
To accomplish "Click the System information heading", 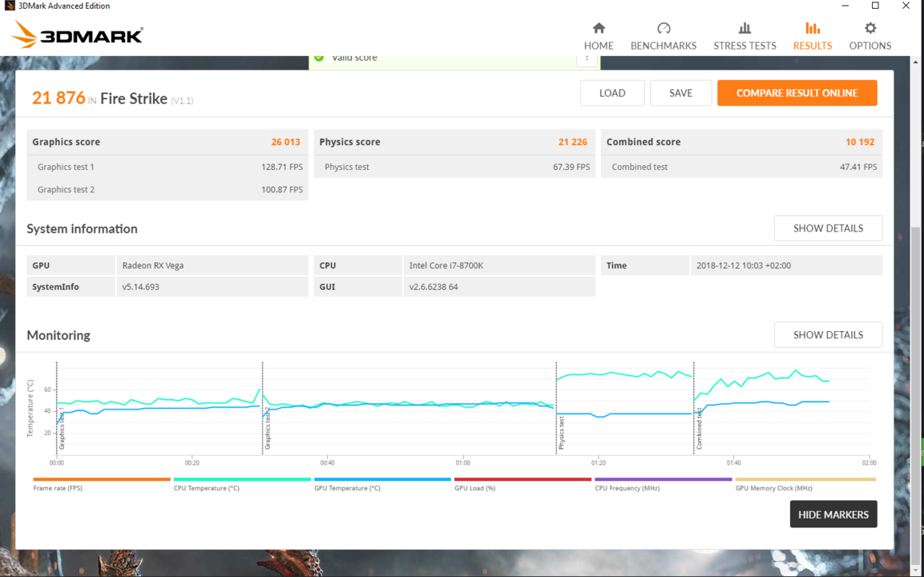I will tap(82, 228).
